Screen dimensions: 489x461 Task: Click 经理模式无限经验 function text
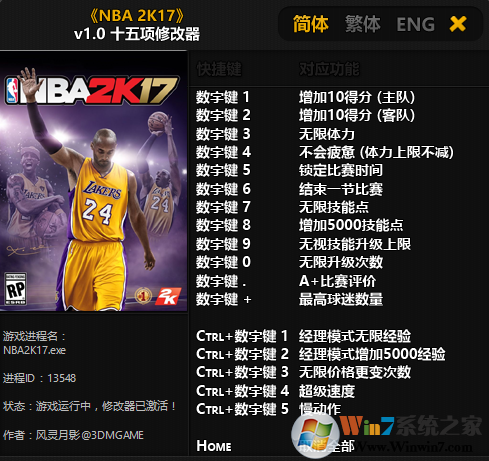(x=355, y=336)
